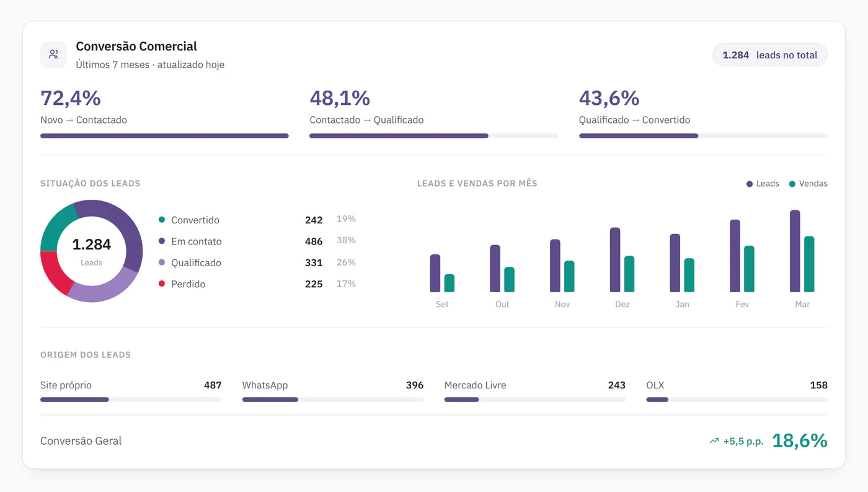Screen dimensions: 868x492
Task: Click the dark purple dot beside Em contato
Action: pos(162,241)
